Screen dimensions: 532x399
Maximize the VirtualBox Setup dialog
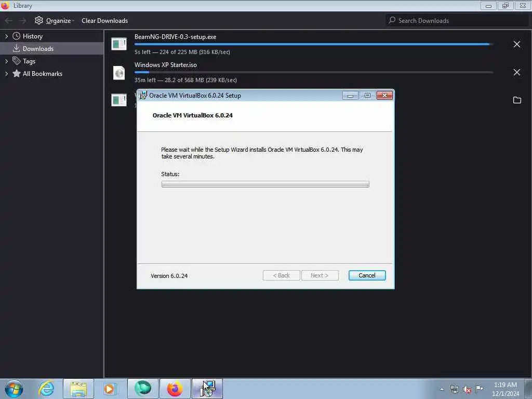tap(367, 96)
